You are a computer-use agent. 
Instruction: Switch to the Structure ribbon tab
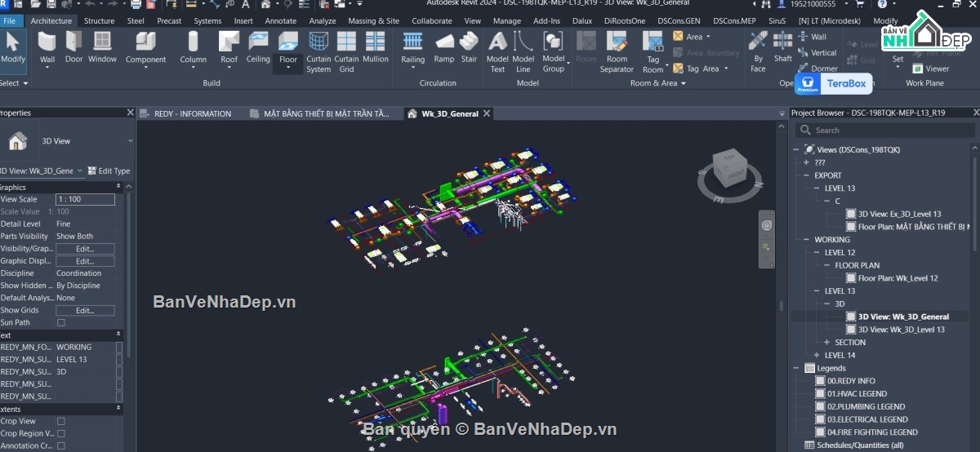pyautogui.click(x=99, y=20)
